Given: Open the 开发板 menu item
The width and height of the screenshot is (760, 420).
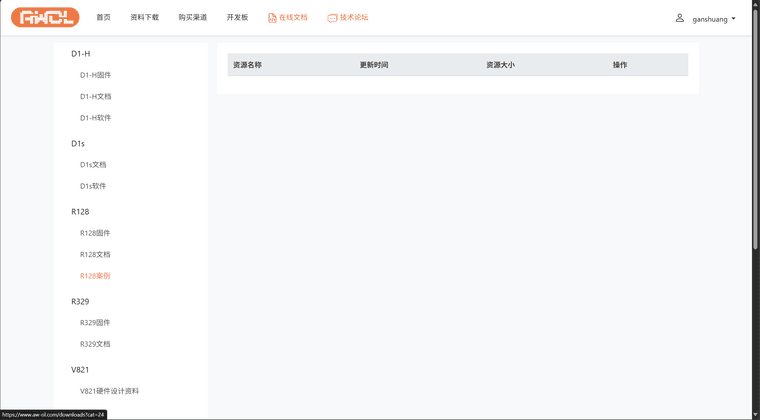Looking at the screenshot, I should point(238,17).
